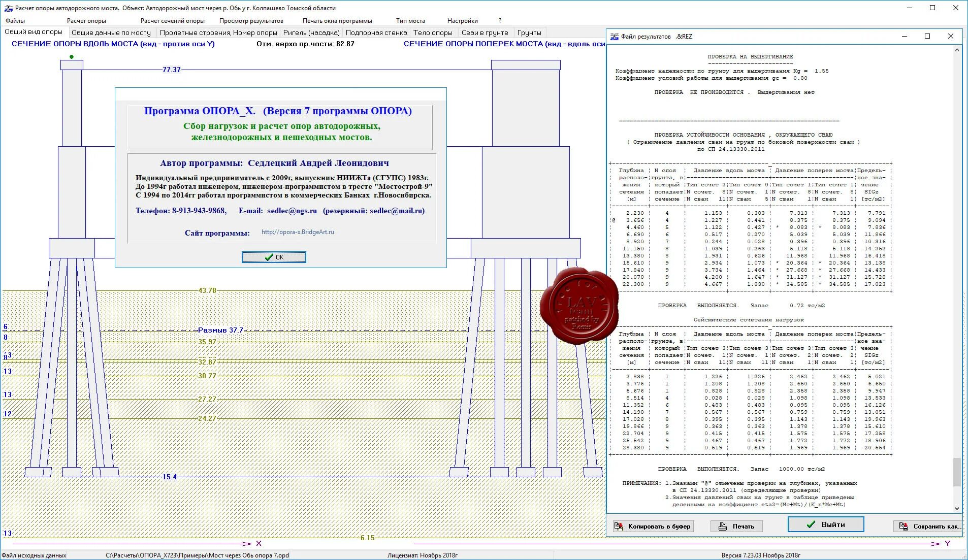Close the main program window
968x560 pixels.
955,8
